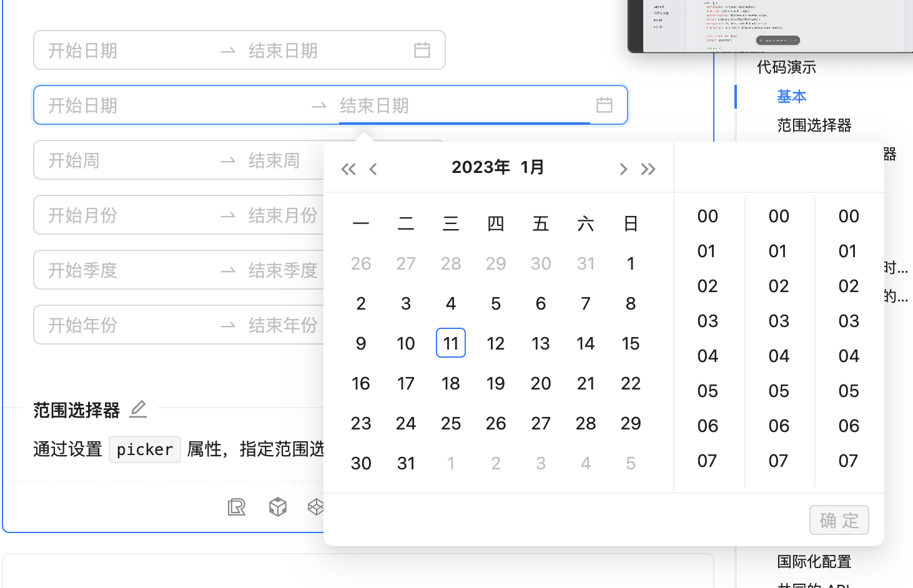Pick minute 03 in the middle time column
The width and height of the screenshot is (913, 588).
point(778,321)
